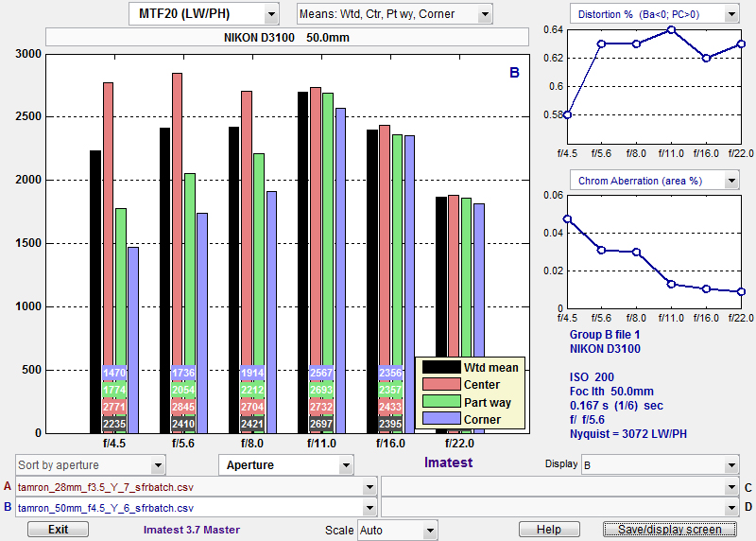Open file B tamron_50mm csv dropdown
756x541 pixels.
pyautogui.click(x=196, y=508)
